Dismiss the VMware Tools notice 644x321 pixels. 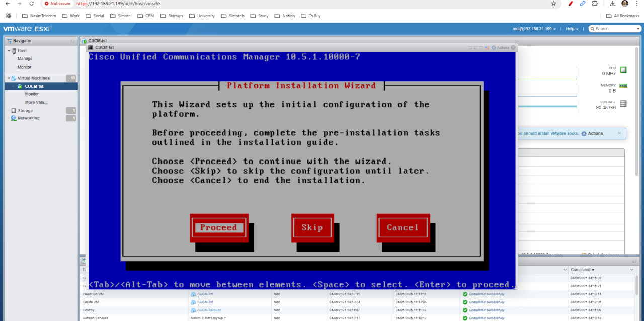(619, 133)
